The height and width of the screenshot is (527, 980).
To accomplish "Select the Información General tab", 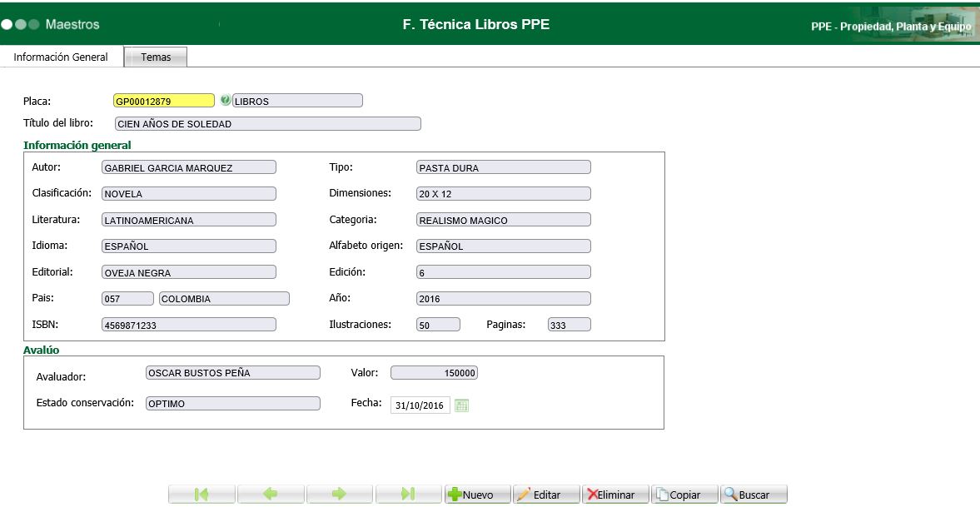I will pyautogui.click(x=61, y=57).
